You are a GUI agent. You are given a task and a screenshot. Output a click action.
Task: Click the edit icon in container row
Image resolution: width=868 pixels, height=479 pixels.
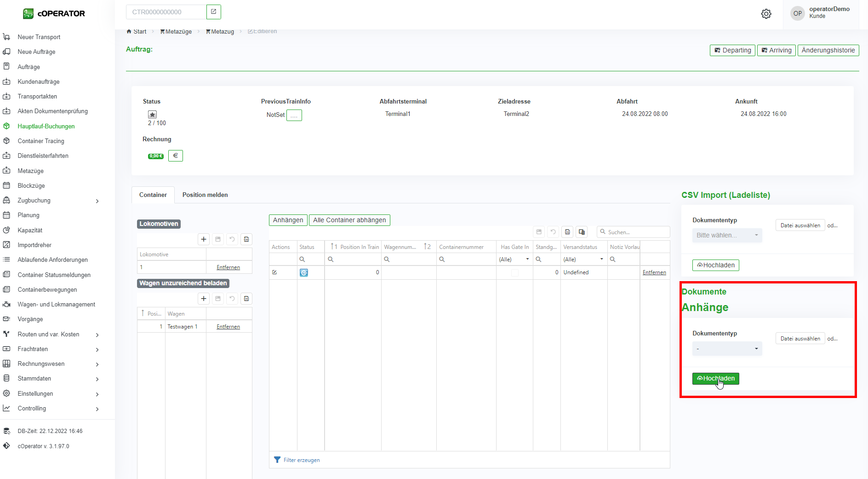point(274,272)
